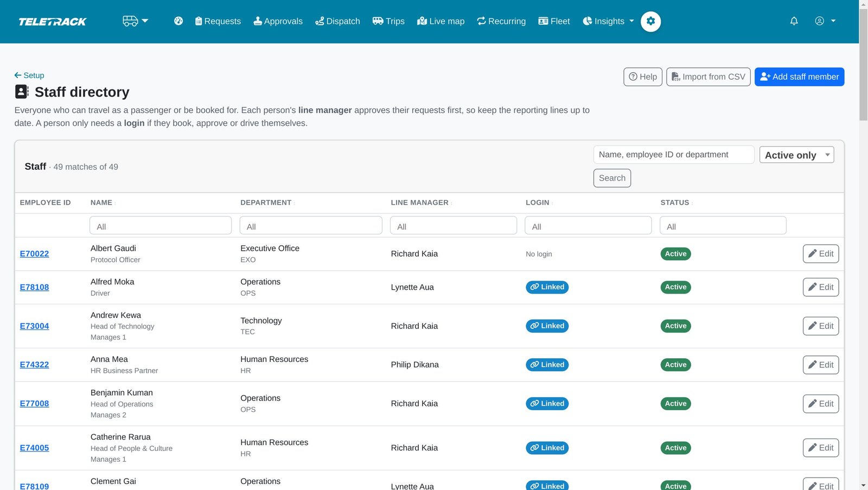Screen dimensions: 868x490
Task: Open the dashboard gauge icon
Action: [178, 21]
